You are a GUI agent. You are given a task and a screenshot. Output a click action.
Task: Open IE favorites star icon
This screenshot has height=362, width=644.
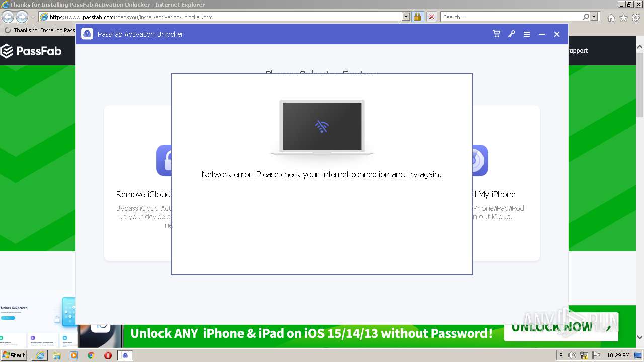(x=623, y=18)
